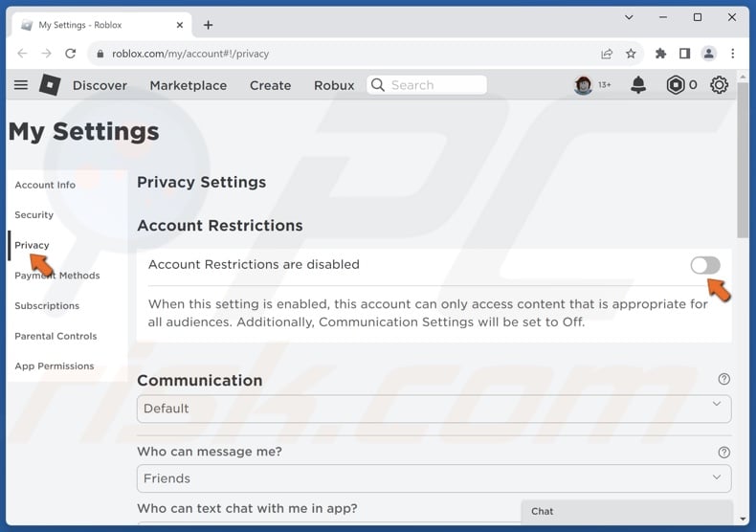
Task: Click the 'Account Restrictions are disabled' text
Action: (254, 264)
